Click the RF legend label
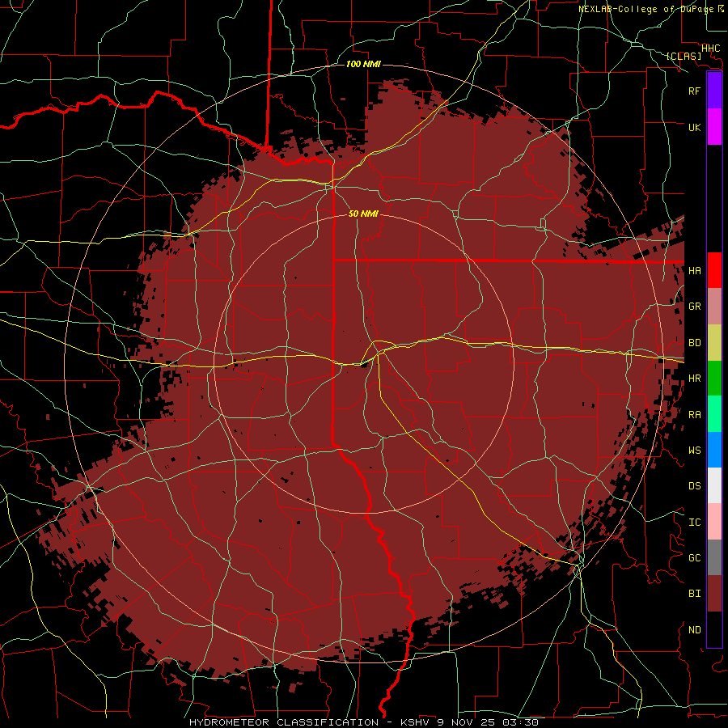Viewport: 728px width, 728px height. (695, 91)
